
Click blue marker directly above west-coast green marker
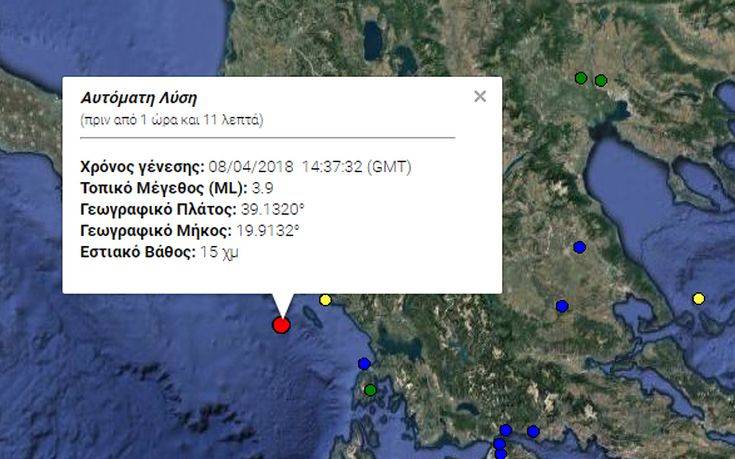point(364,363)
